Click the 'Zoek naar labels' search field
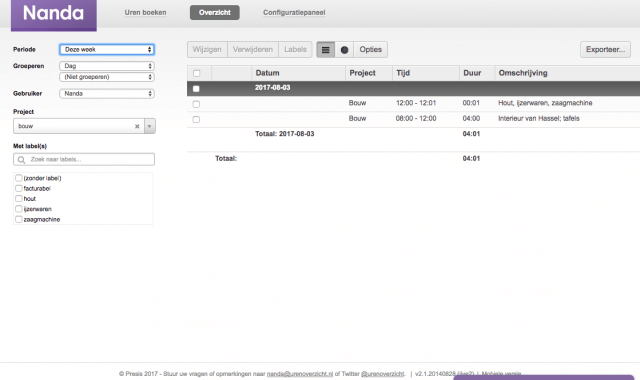Image resolution: width=640 pixels, height=380 pixels. pos(84,159)
